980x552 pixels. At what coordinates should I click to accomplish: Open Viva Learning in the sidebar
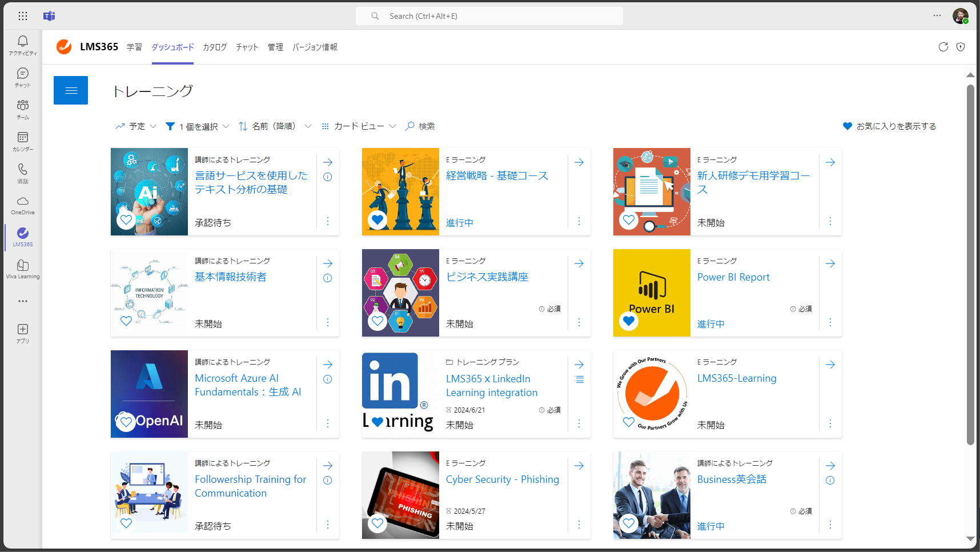pos(23,269)
